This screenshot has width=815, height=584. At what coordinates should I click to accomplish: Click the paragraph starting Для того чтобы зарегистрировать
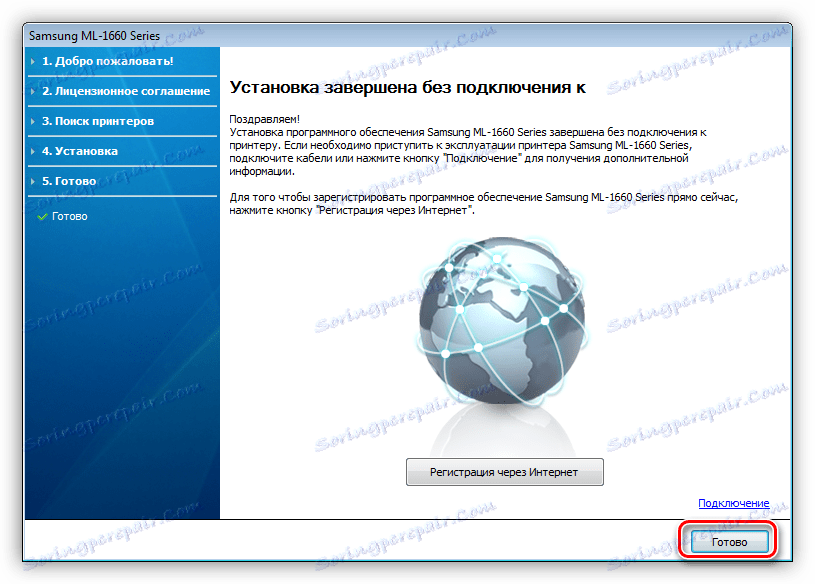pos(483,204)
